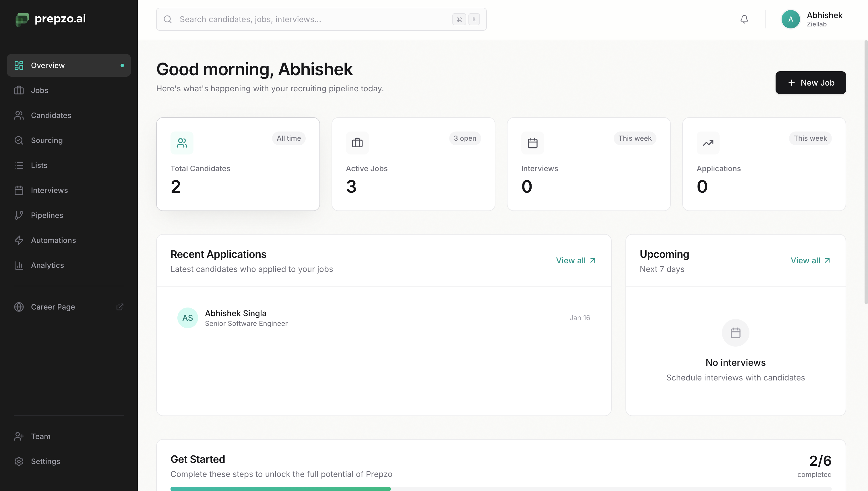Open Settings in the sidebar
868x491 pixels.
45,461
